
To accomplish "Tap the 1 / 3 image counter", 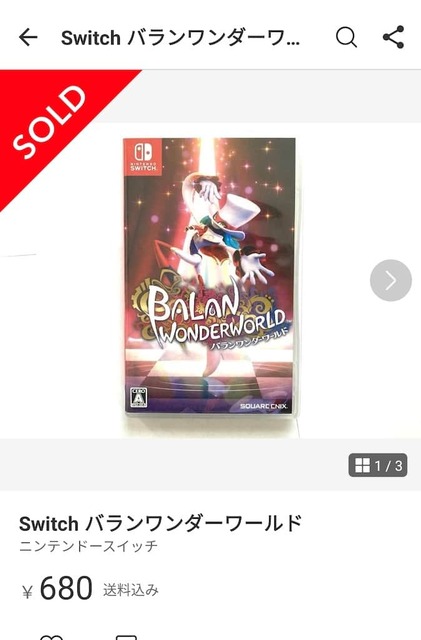I will (x=388, y=465).
